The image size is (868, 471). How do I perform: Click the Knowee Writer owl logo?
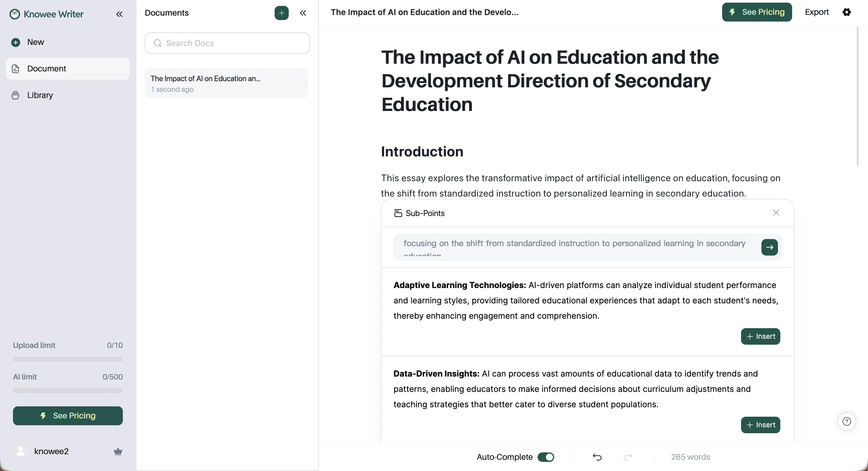[x=14, y=14]
